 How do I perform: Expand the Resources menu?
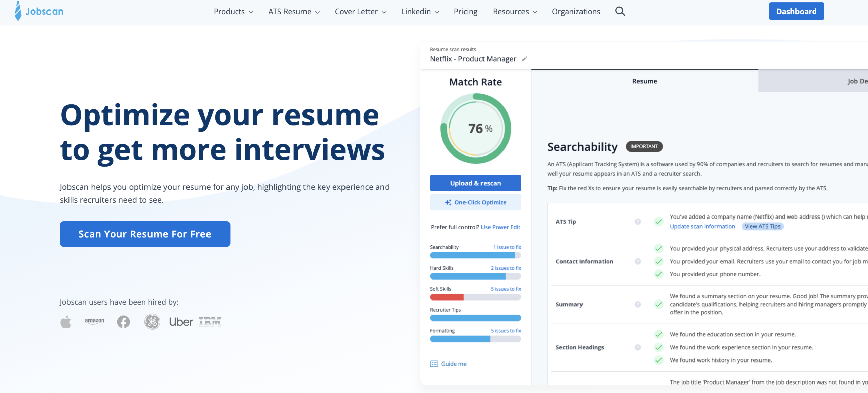(514, 11)
